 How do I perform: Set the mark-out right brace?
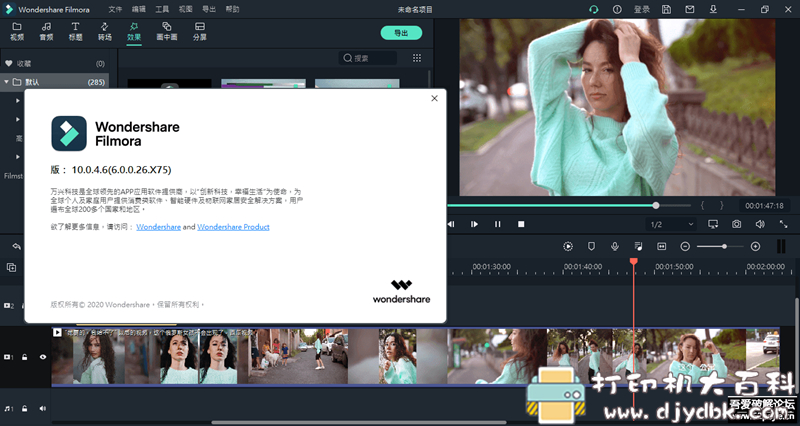click(x=721, y=206)
